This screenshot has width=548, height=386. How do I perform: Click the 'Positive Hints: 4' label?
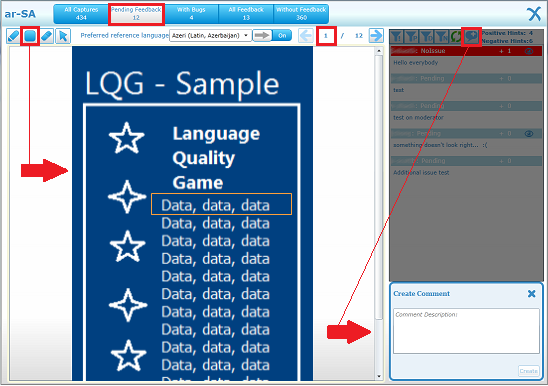pyautogui.click(x=507, y=33)
